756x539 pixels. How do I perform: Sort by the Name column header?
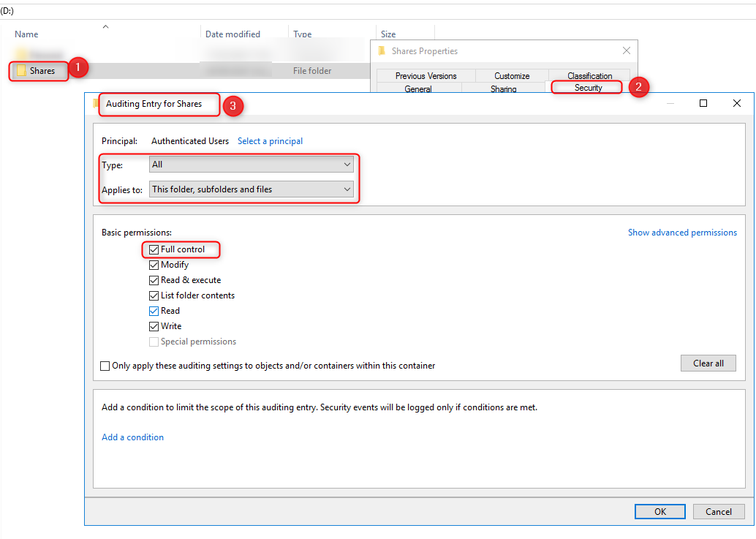[x=26, y=34]
